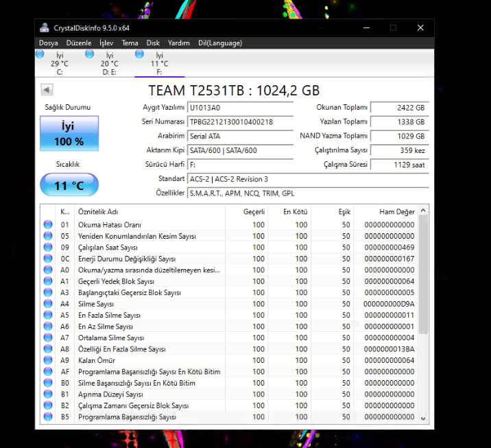Screen dimensions: 491x448
Task: Click status orb of attribute B0 row
Action: 48,383
